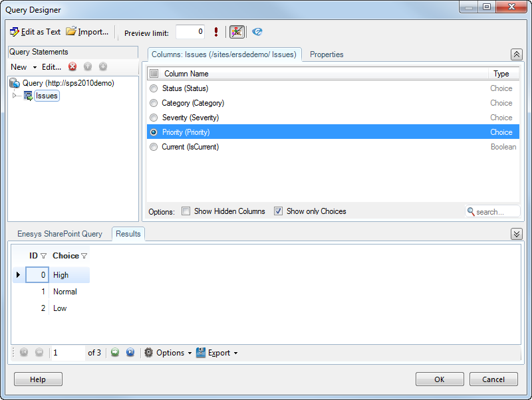Click Edit as Text button

click(x=35, y=32)
